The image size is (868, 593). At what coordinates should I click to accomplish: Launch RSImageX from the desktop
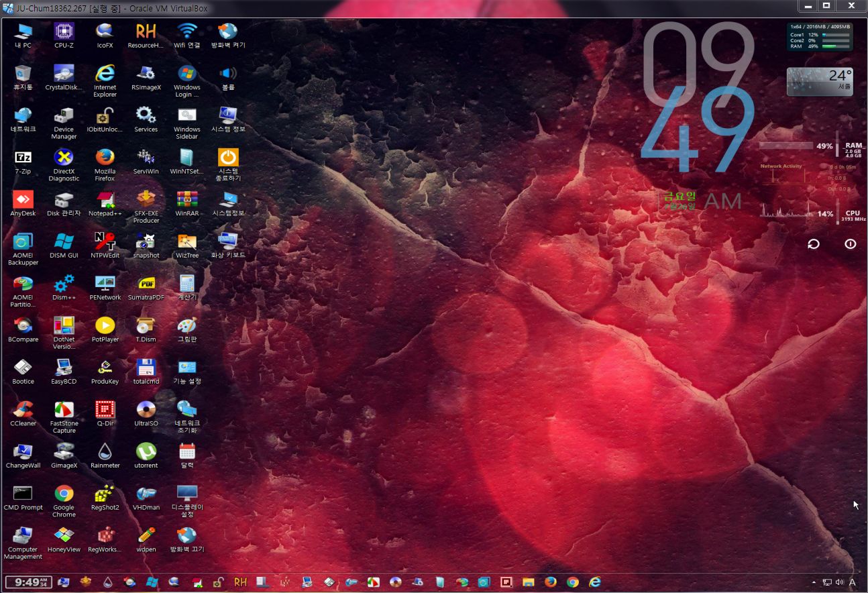[x=146, y=78]
